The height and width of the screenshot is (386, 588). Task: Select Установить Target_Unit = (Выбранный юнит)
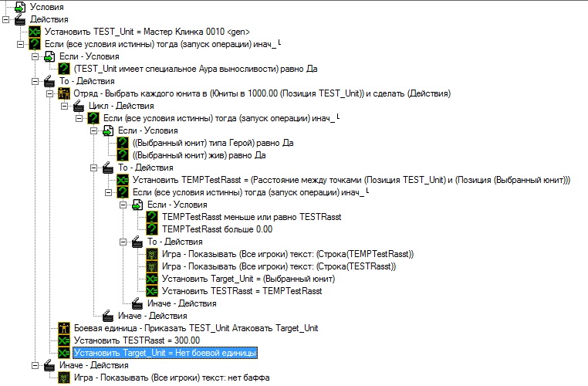click(x=248, y=279)
